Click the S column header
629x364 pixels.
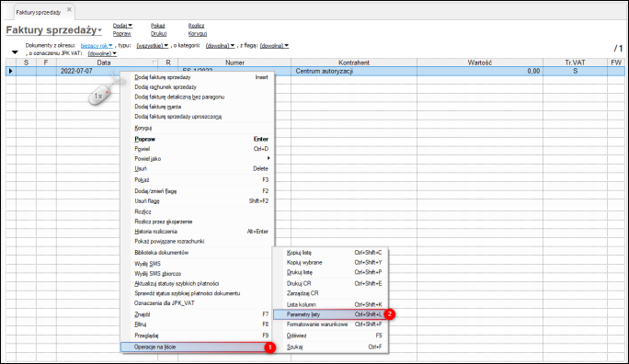[x=26, y=63]
